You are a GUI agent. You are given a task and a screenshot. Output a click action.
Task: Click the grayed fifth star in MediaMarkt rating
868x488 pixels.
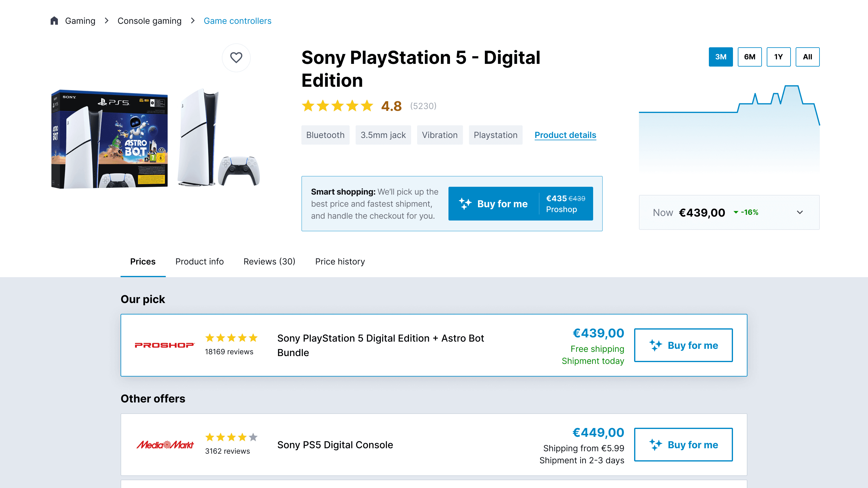(253, 437)
